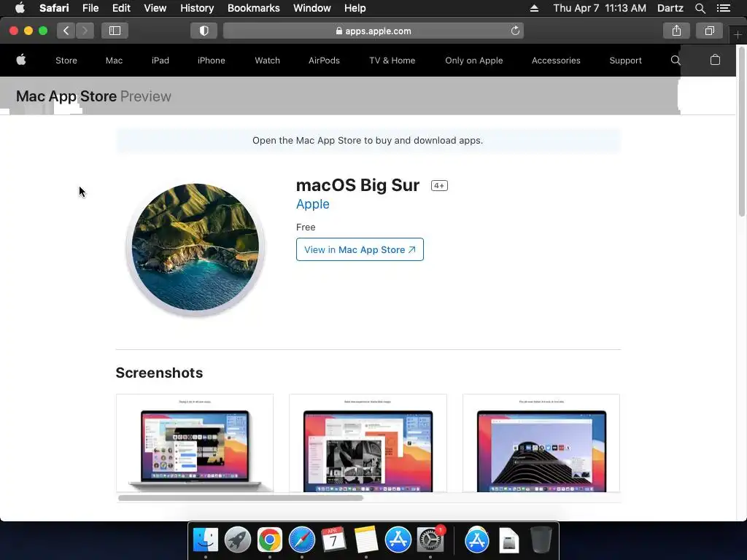Reload the page with the refresh icon

point(515,31)
